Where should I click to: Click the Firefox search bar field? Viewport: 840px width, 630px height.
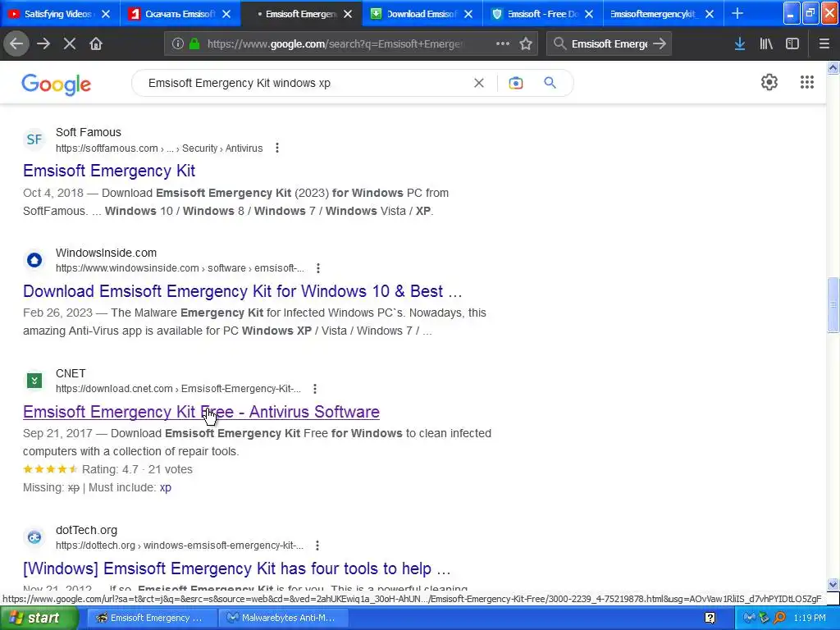click(x=609, y=43)
